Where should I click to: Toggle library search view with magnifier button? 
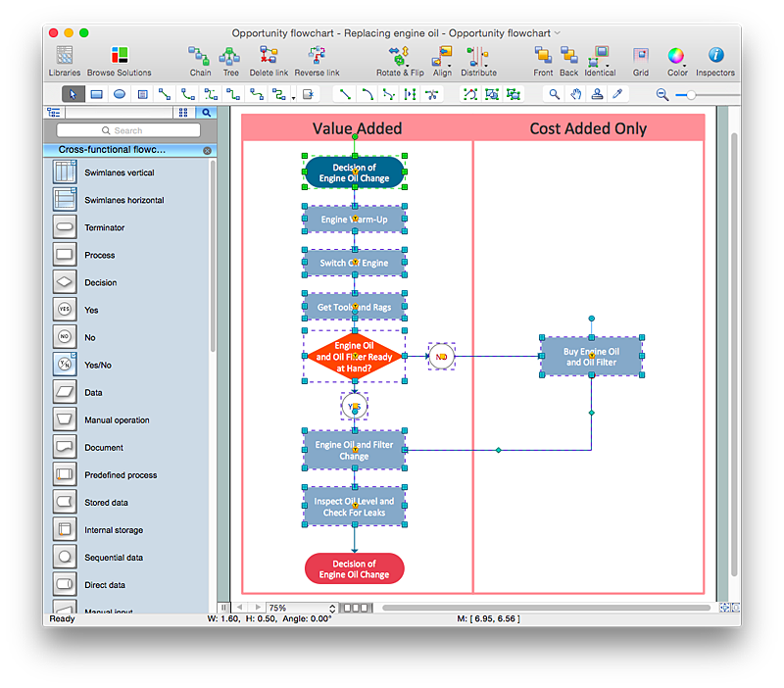(x=207, y=113)
